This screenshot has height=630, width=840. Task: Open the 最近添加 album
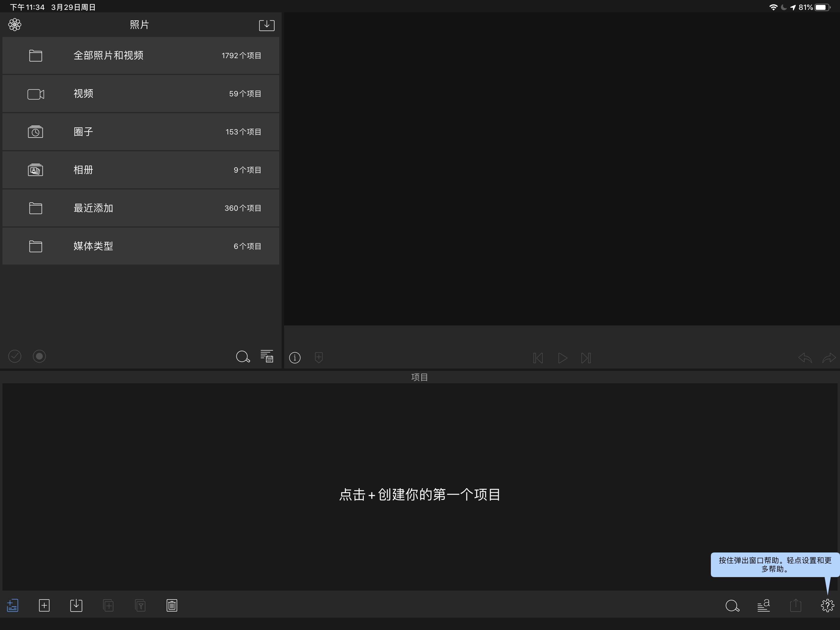point(141,208)
